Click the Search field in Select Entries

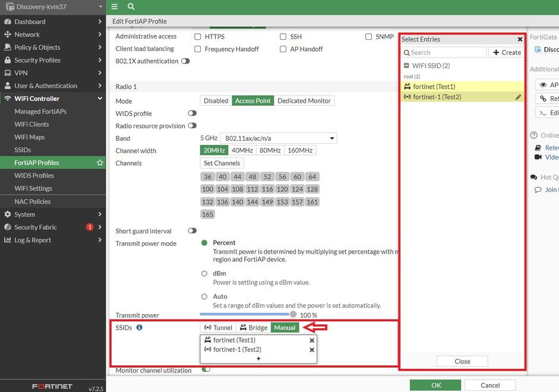point(444,52)
